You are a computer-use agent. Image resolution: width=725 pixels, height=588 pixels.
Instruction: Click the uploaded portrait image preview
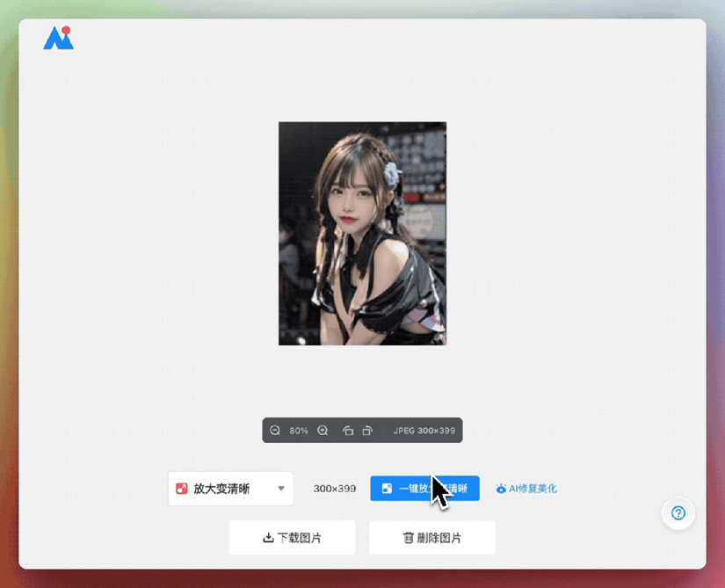pos(362,233)
